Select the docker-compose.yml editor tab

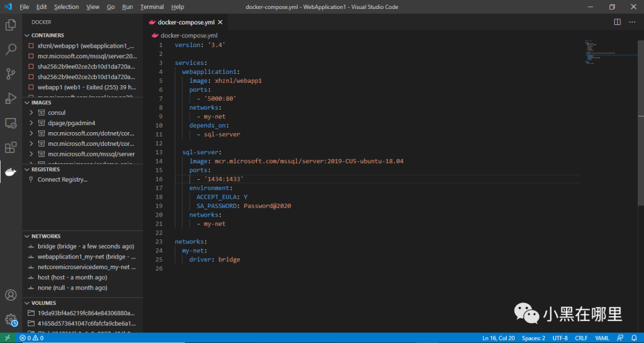point(185,22)
